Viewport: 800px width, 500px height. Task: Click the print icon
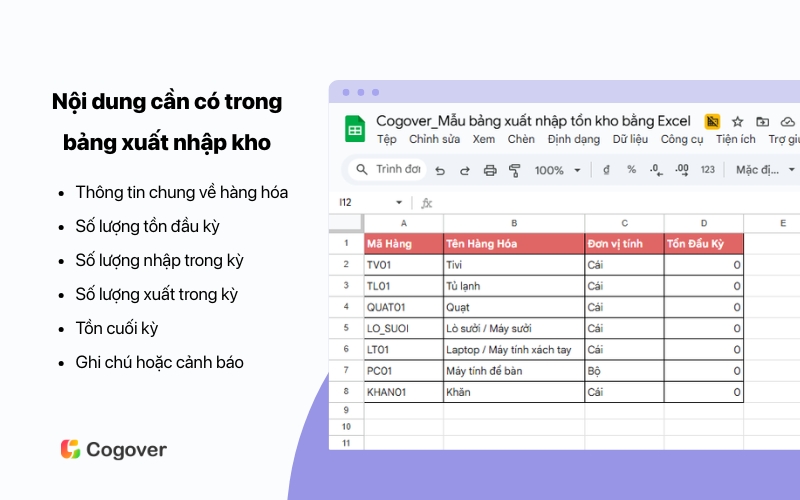pyautogui.click(x=490, y=170)
